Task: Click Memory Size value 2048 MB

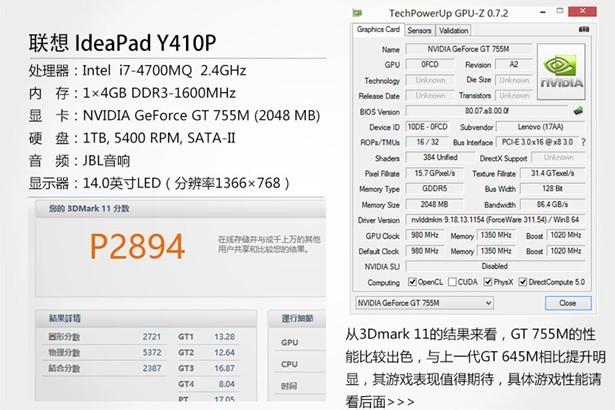Action: tap(435, 204)
